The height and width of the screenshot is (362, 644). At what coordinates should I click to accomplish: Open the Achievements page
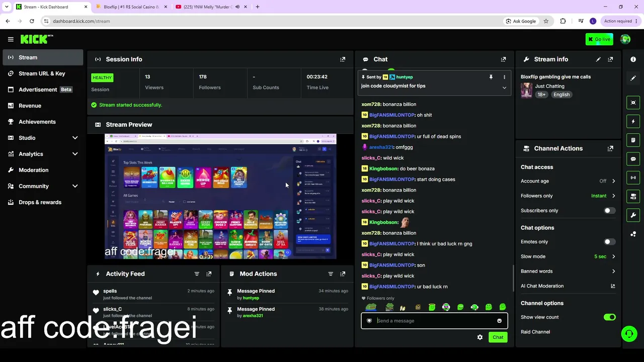(43, 122)
